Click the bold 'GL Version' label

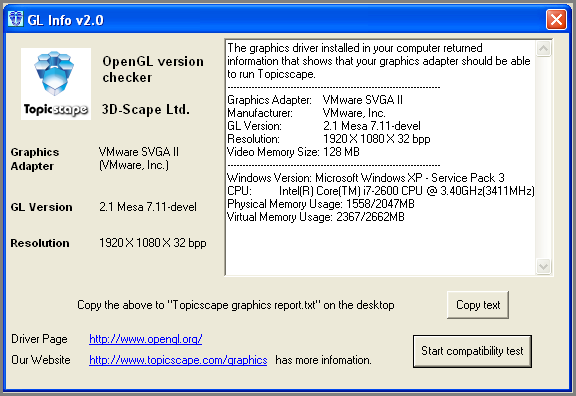(x=41, y=207)
